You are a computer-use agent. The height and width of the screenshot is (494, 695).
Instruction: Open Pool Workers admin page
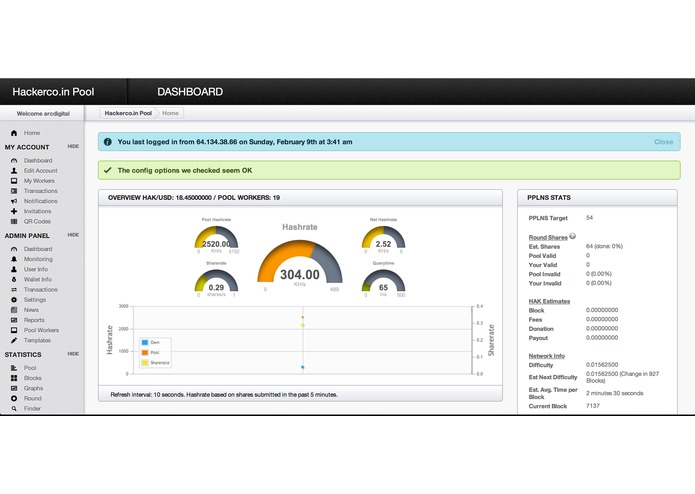41,331
